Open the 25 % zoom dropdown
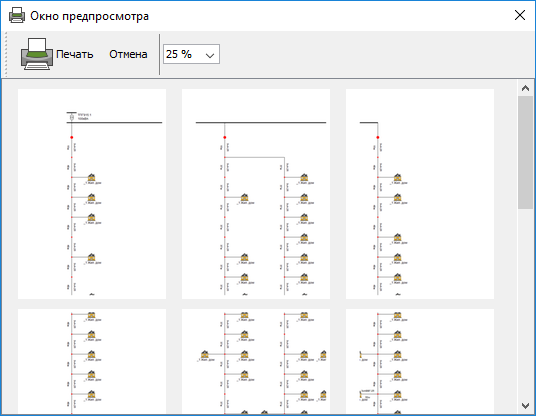 click(x=191, y=54)
